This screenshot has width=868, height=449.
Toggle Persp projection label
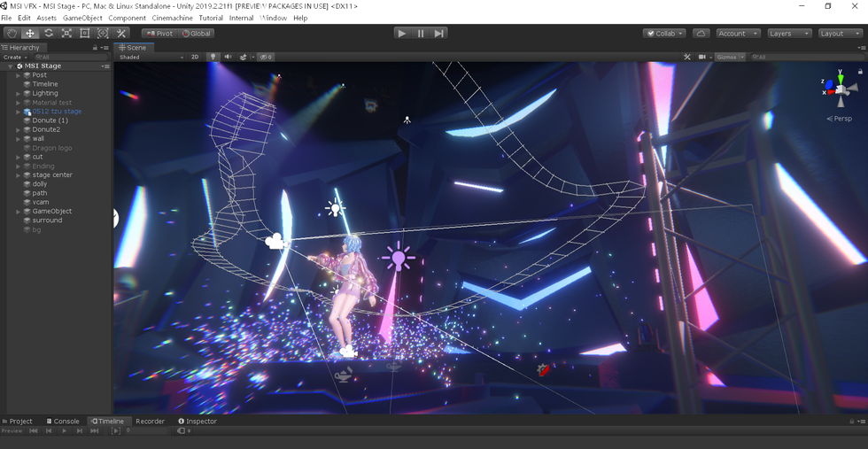(x=840, y=119)
